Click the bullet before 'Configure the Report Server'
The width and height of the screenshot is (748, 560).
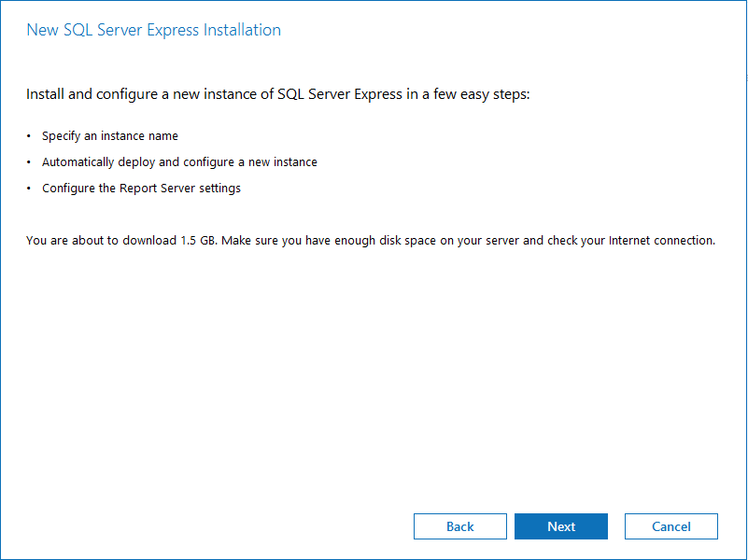(29, 189)
